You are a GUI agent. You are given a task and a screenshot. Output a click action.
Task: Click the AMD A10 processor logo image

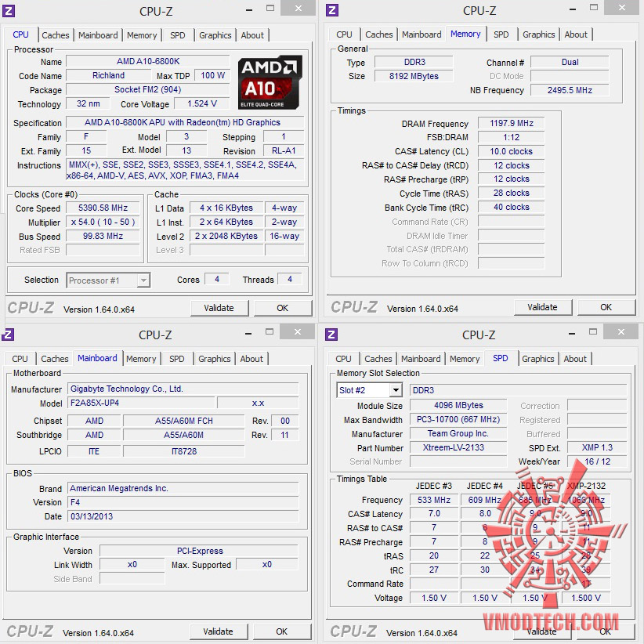point(270,82)
